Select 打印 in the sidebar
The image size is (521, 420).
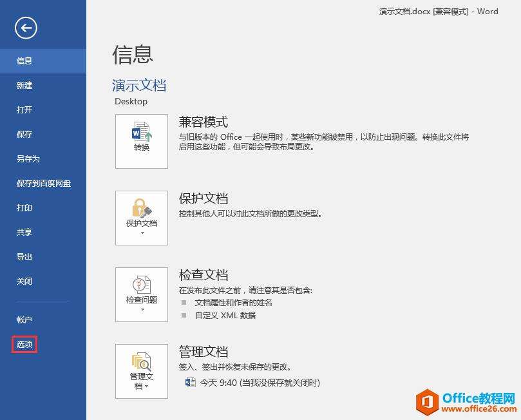click(24, 207)
